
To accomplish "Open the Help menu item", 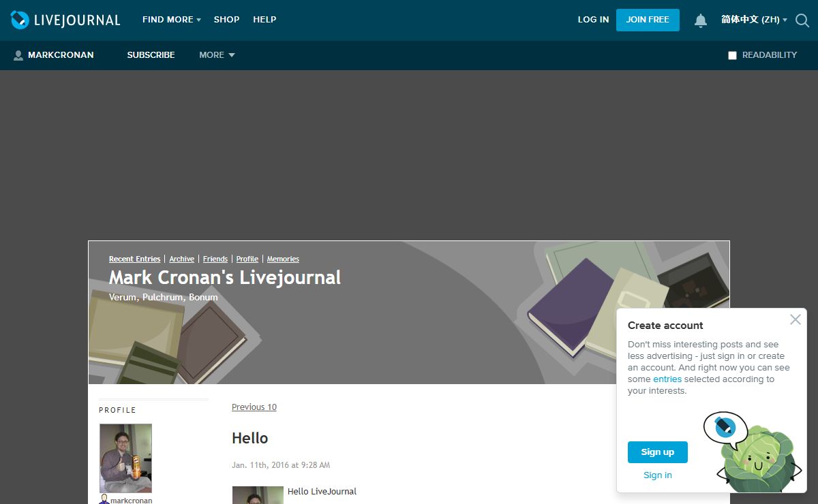I will coord(264,20).
